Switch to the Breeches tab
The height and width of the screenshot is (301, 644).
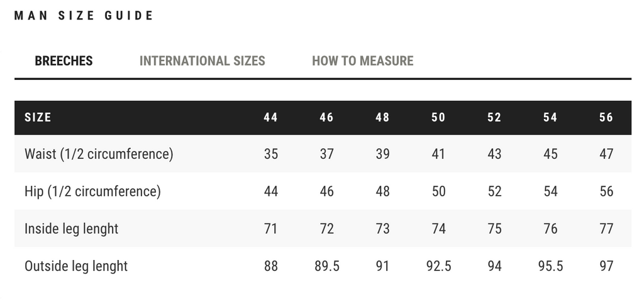pyautogui.click(x=64, y=61)
